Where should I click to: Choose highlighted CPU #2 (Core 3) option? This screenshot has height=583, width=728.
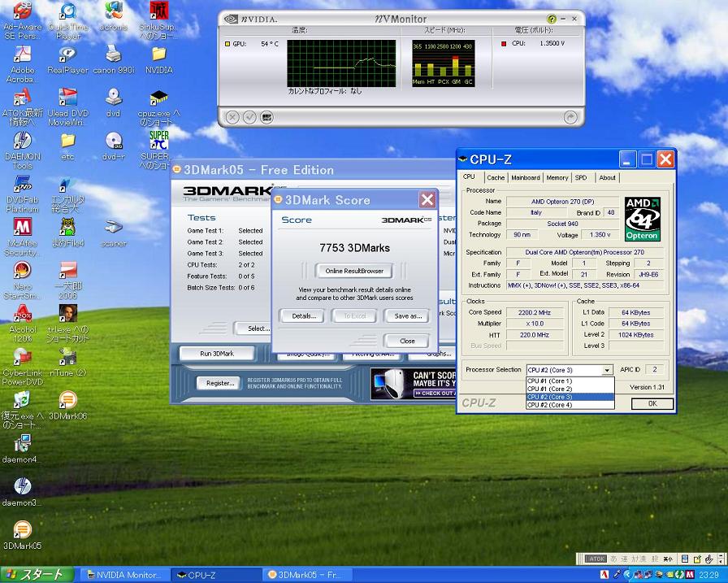[x=570, y=397]
